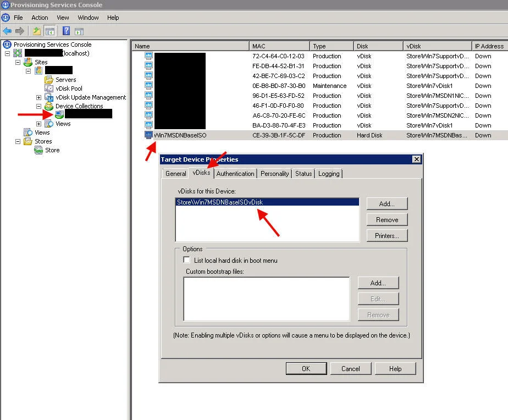508x420 pixels.
Task: Close the Target Device Properties dialog
Action: point(416,159)
